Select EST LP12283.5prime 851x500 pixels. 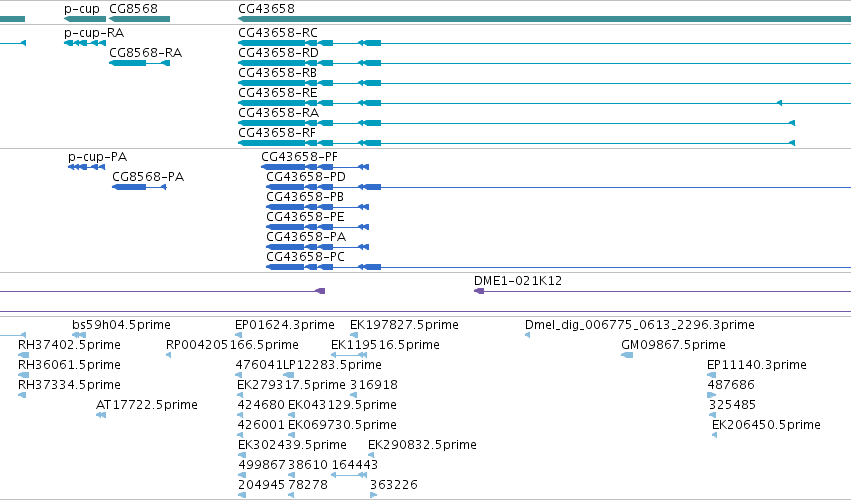tap(289, 375)
